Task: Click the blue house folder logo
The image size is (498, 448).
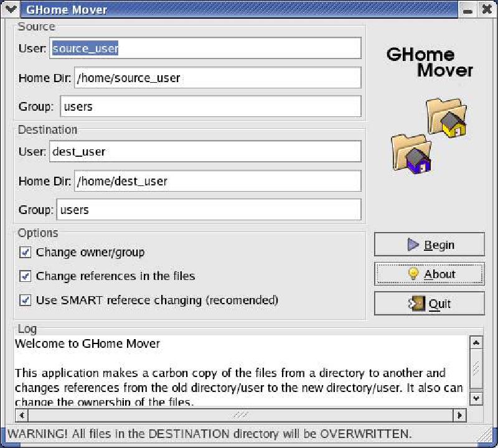Action: click(411, 154)
